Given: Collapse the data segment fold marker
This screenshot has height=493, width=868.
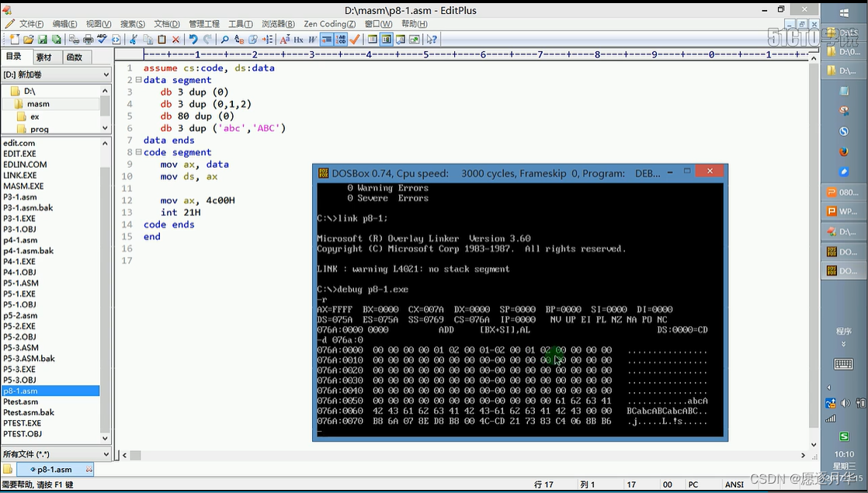Looking at the screenshot, I should coord(138,80).
